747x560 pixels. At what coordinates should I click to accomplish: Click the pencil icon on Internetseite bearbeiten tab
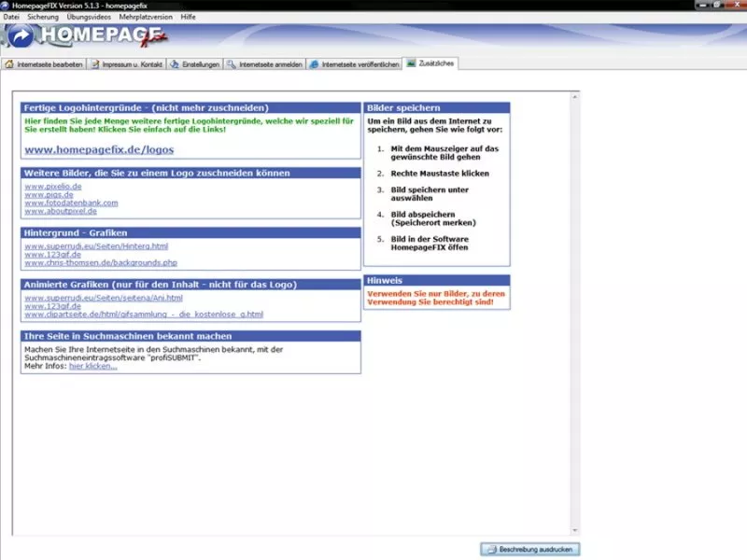pos(10,64)
